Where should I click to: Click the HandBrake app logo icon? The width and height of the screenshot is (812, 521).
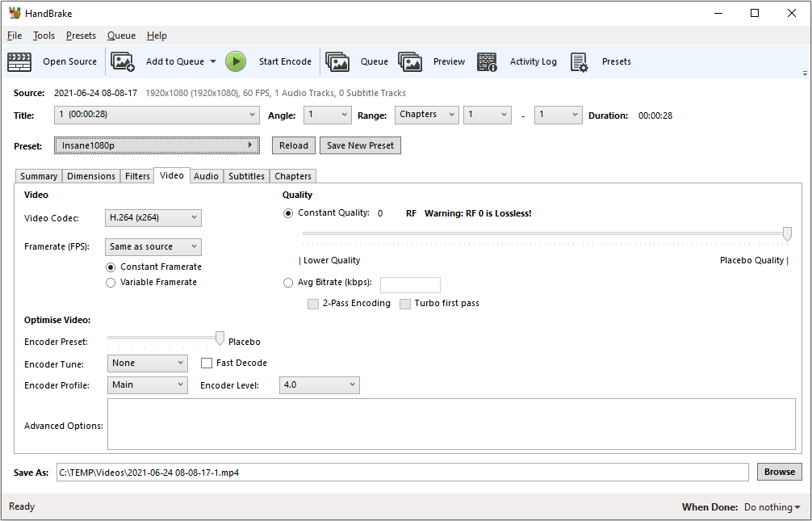pyautogui.click(x=15, y=13)
